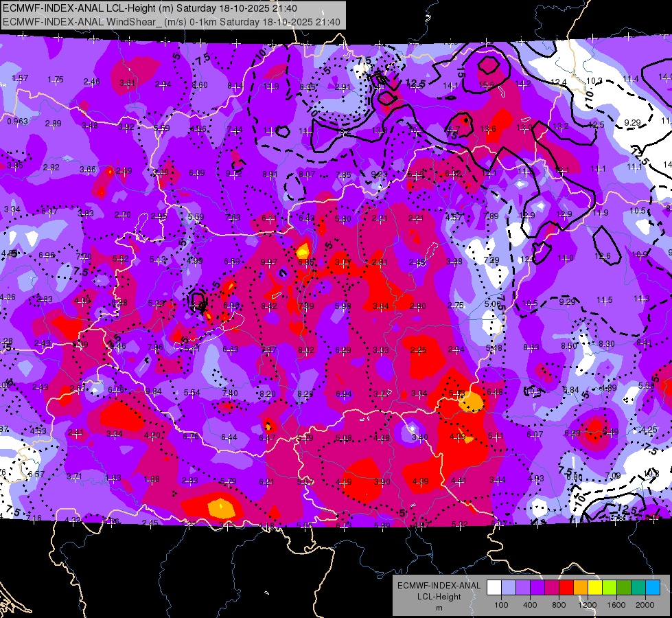Click the orange legend swatch

[x=581, y=588]
